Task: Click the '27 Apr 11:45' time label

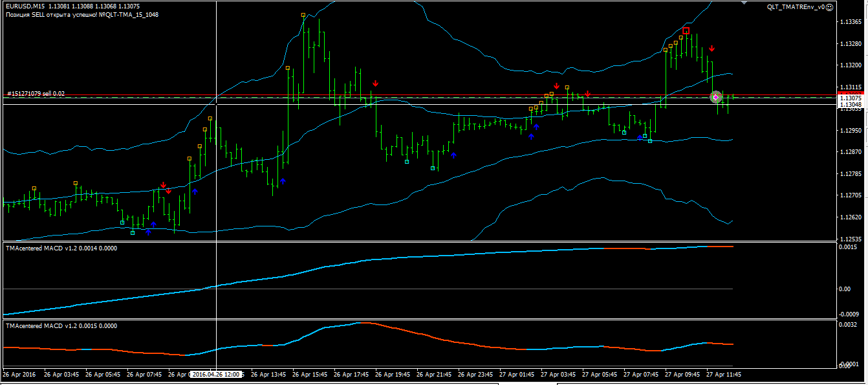Action: (723, 374)
